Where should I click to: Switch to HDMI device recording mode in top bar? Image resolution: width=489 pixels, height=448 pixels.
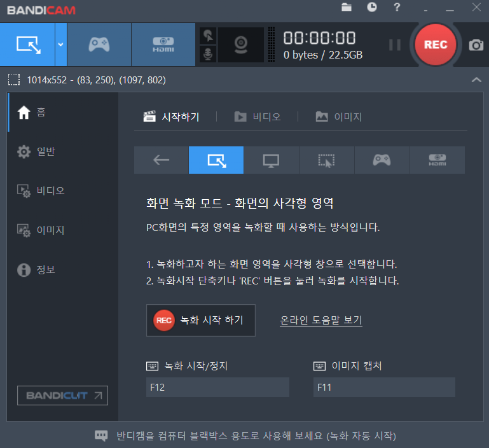(x=163, y=45)
